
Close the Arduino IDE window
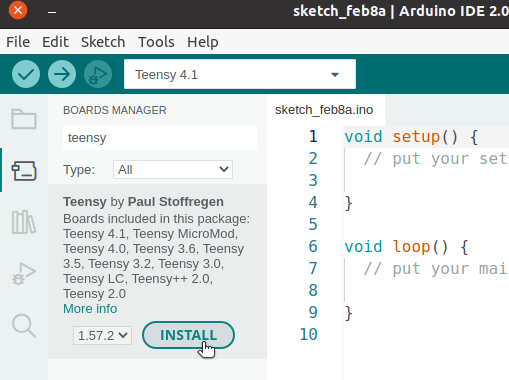18,10
